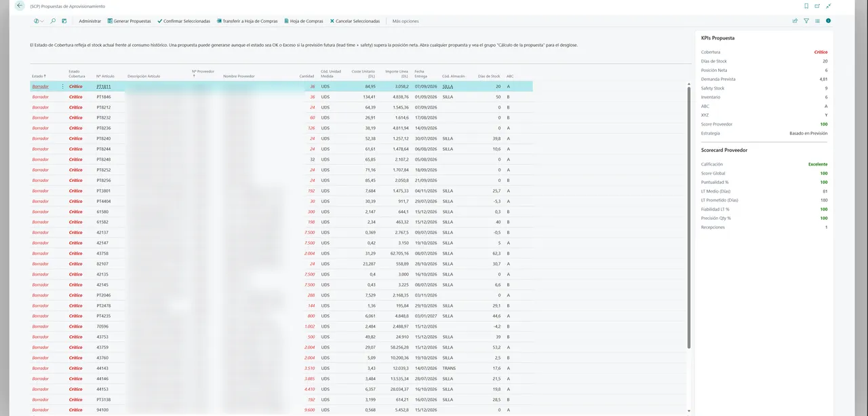Click Confirmar Seleccionadas action
868x416 pixels.
pyautogui.click(x=183, y=21)
